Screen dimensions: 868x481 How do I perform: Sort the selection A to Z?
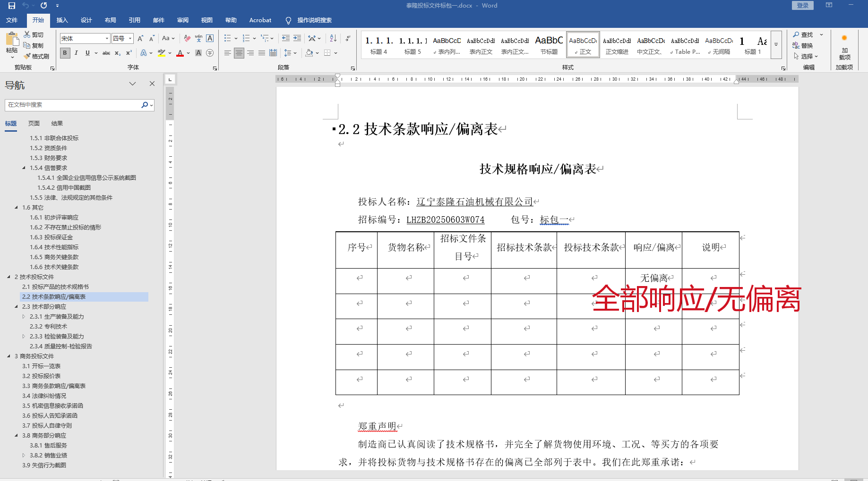[333, 38]
